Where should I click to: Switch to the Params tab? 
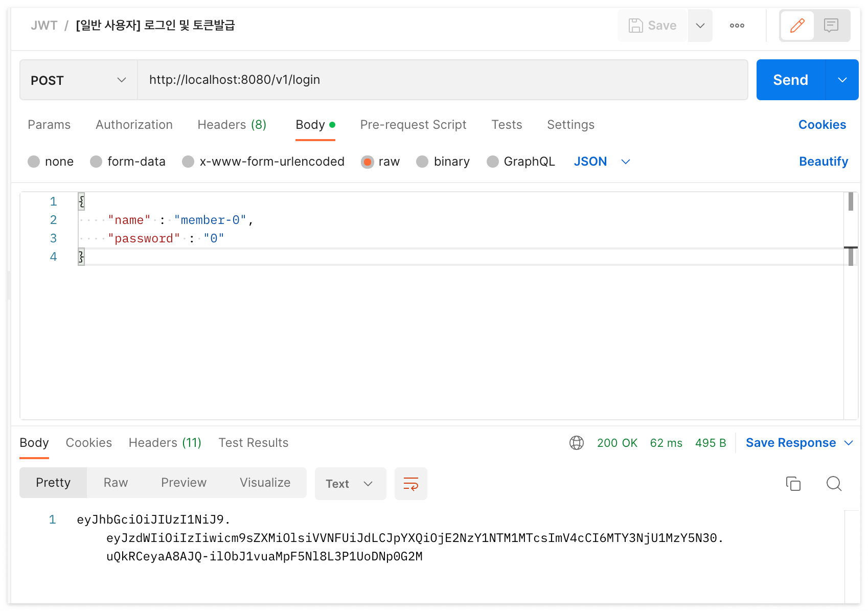[49, 125]
